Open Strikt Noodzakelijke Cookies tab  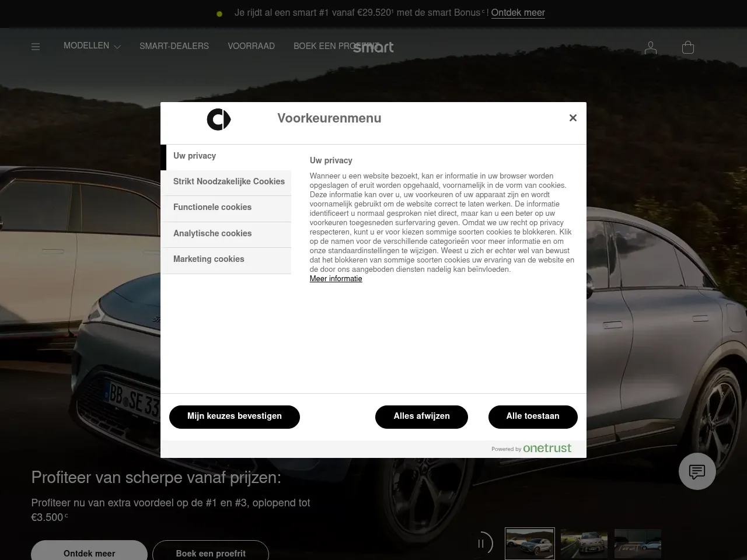pyautogui.click(x=228, y=182)
